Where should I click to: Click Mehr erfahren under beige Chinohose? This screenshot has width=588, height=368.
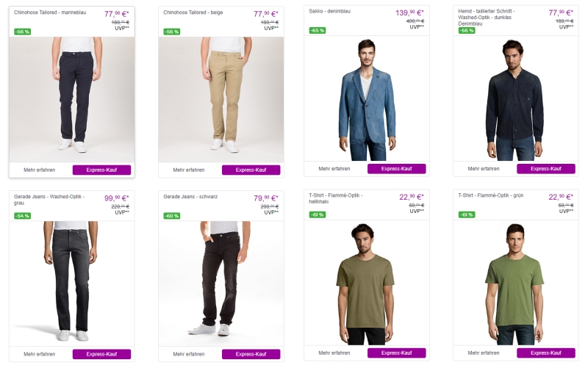[x=189, y=170]
